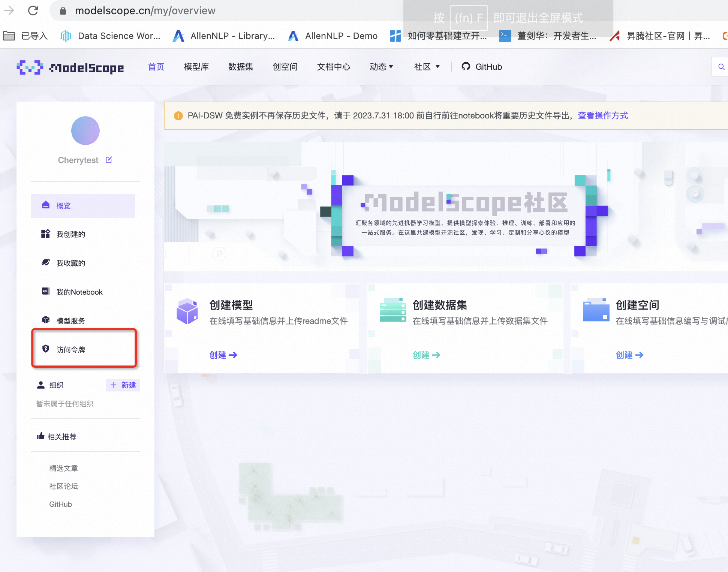The height and width of the screenshot is (572, 728).
Task: Click the search magnifier icon in header
Action: point(721,67)
